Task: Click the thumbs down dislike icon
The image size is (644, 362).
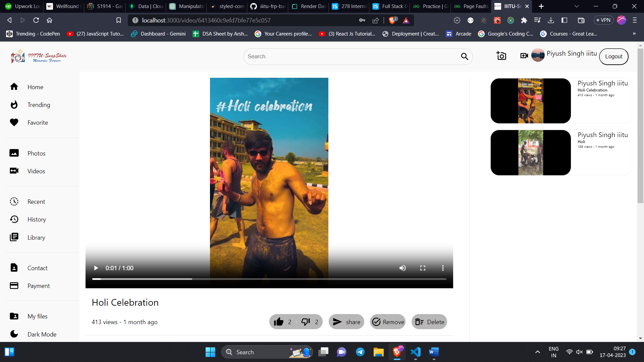Action: (x=306, y=322)
